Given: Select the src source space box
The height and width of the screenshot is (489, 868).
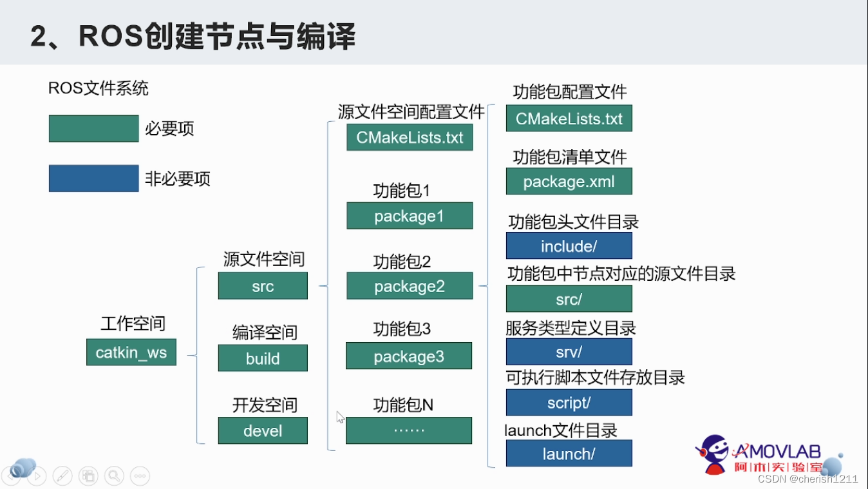Looking at the screenshot, I should tap(263, 286).
